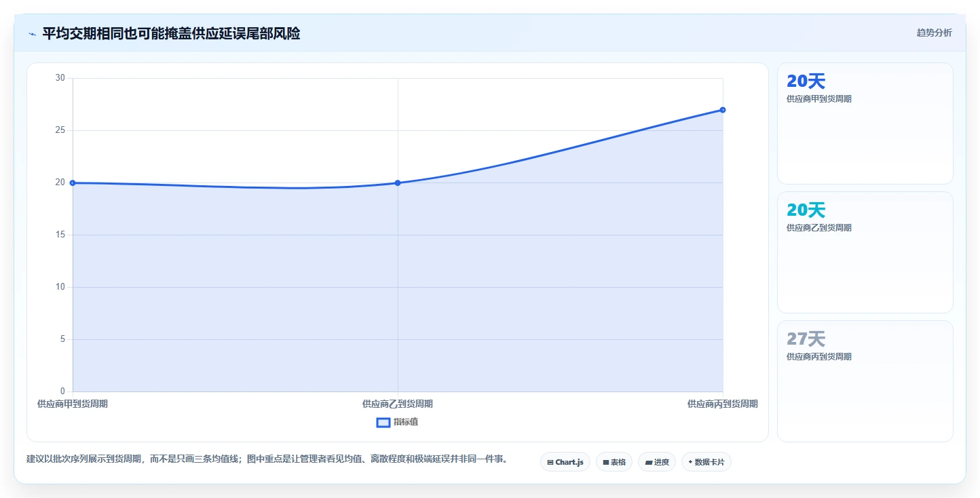This screenshot has height=498, width=980.
Task: Click the y-axis value 25
Action: [60, 130]
